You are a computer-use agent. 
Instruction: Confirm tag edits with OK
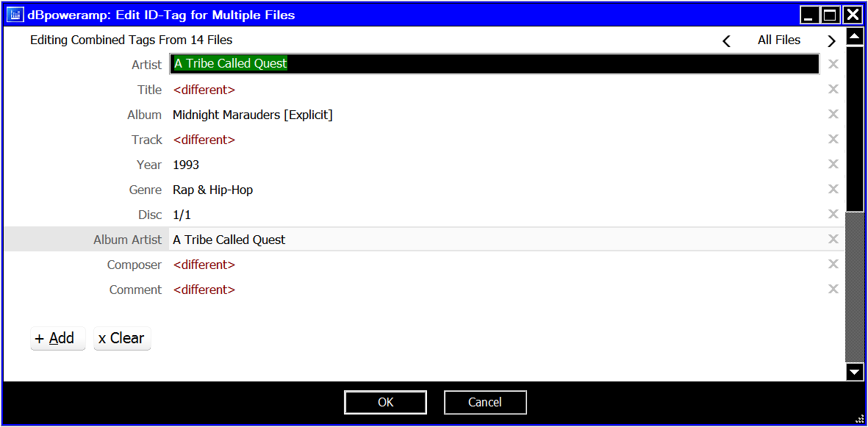coord(385,403)
